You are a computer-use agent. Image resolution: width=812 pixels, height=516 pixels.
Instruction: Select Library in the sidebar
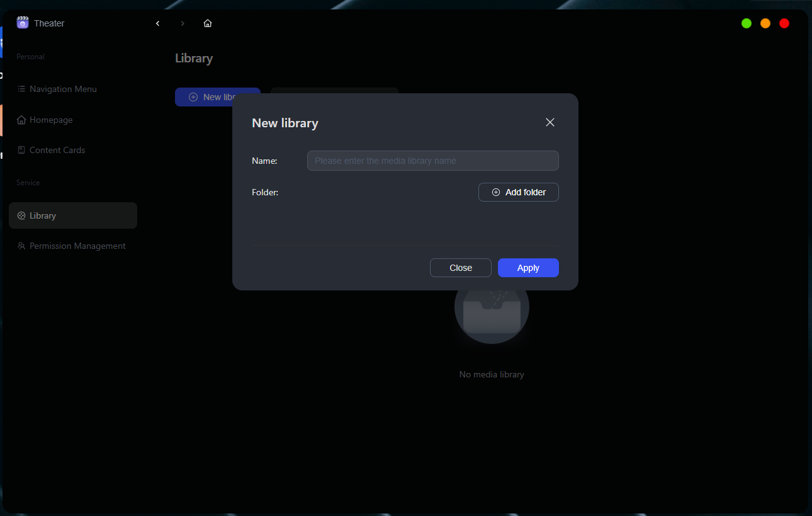[x=73, y=215]
